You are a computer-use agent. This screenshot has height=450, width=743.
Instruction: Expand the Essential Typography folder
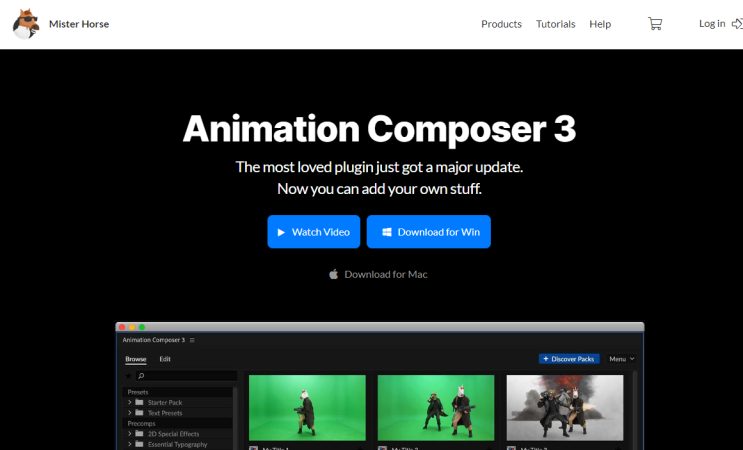[129, 444]
